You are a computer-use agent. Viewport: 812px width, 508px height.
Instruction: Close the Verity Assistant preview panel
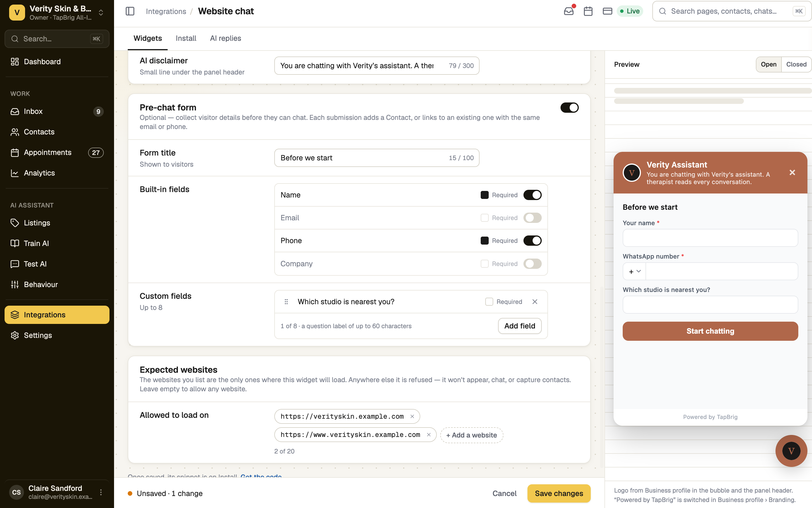[x=792, y=172]
